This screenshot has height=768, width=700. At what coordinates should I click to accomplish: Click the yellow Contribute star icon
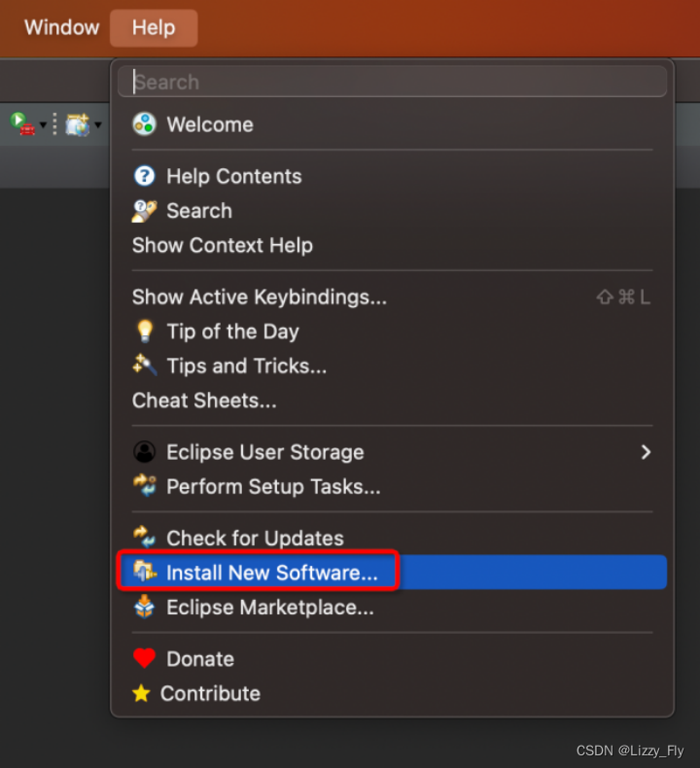tap(142, 693)
